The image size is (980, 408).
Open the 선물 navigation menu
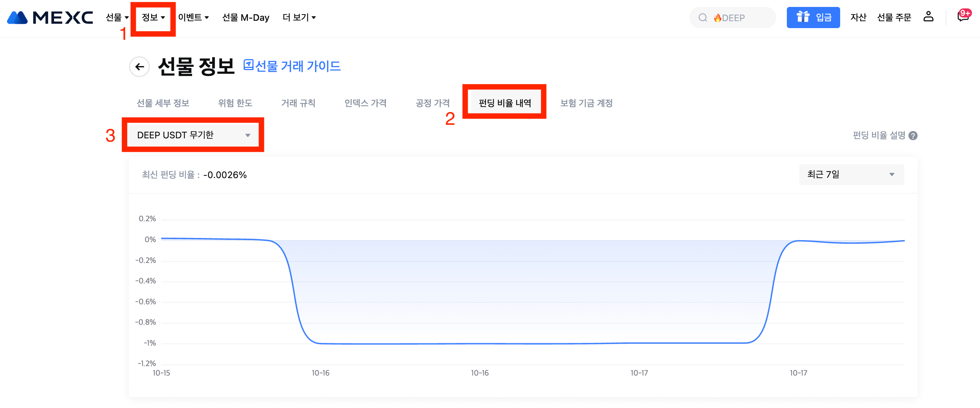117,18
